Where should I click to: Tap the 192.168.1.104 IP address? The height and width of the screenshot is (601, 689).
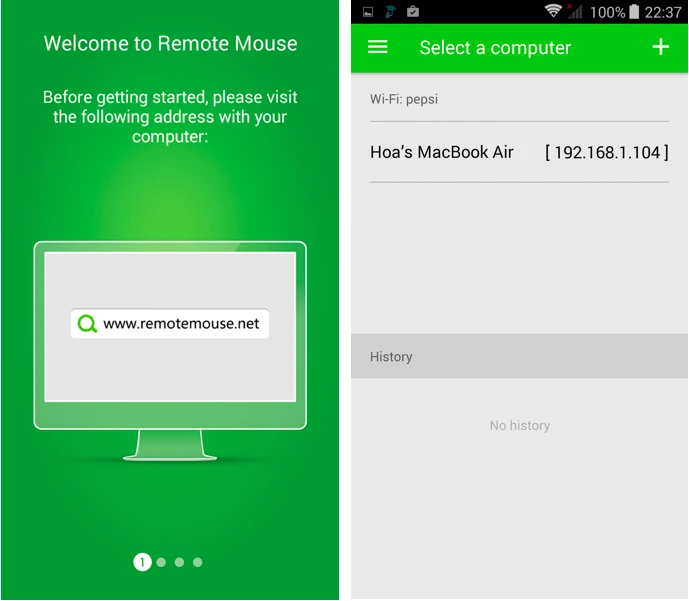tap(606, 152)
